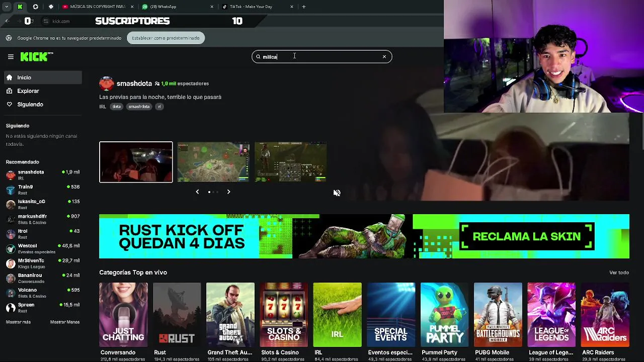
Task: Open Train9 recommended channel
Action: [x=42, y=190]
